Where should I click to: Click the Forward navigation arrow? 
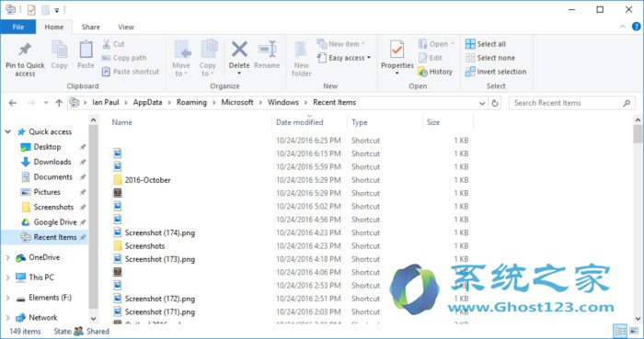click(x=30, y=103)
